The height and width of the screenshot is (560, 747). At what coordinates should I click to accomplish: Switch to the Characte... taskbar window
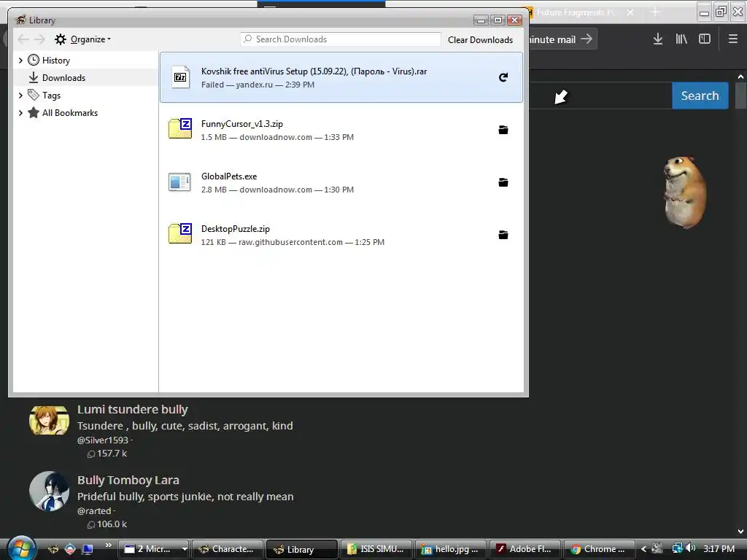228,549
